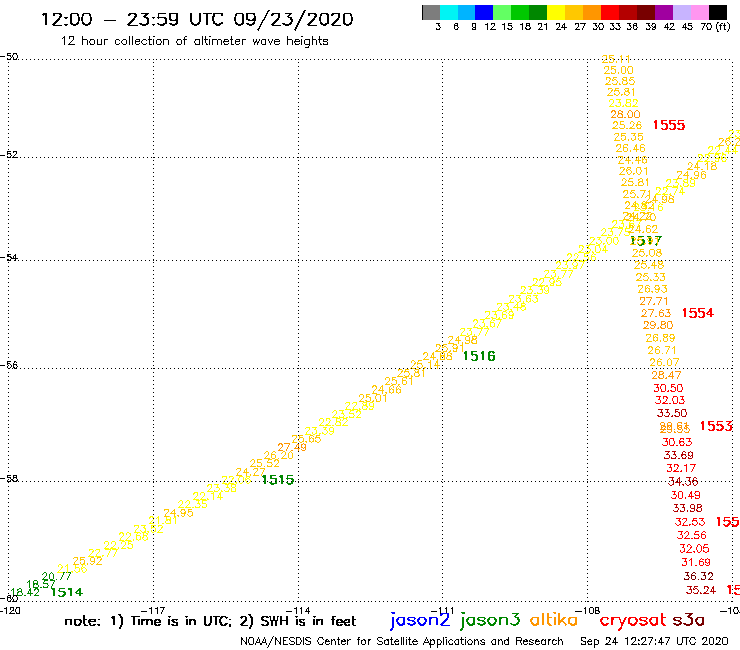
Task: Click the red 1553 time marker
Action: pyautogui.click(x=716, y=426)
